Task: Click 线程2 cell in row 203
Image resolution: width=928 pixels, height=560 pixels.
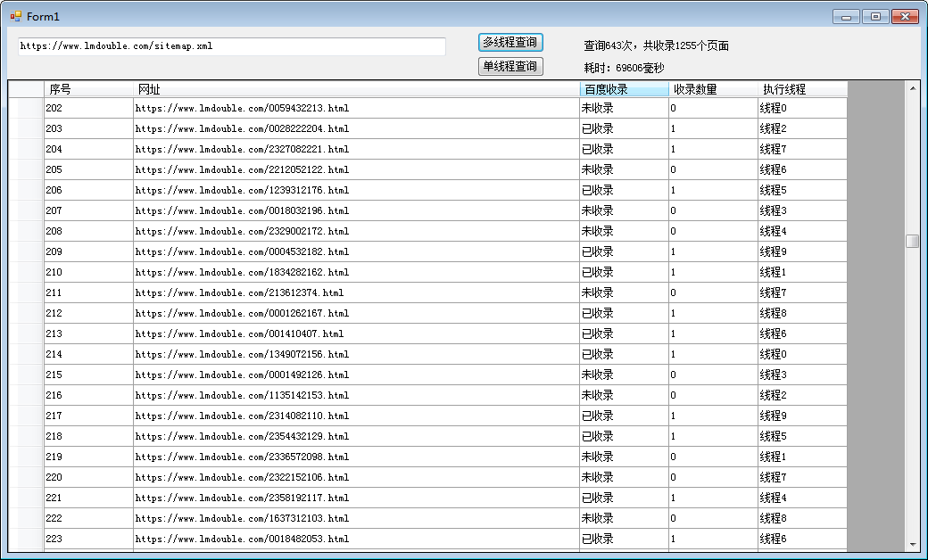Action: click(x=802, y=128)
